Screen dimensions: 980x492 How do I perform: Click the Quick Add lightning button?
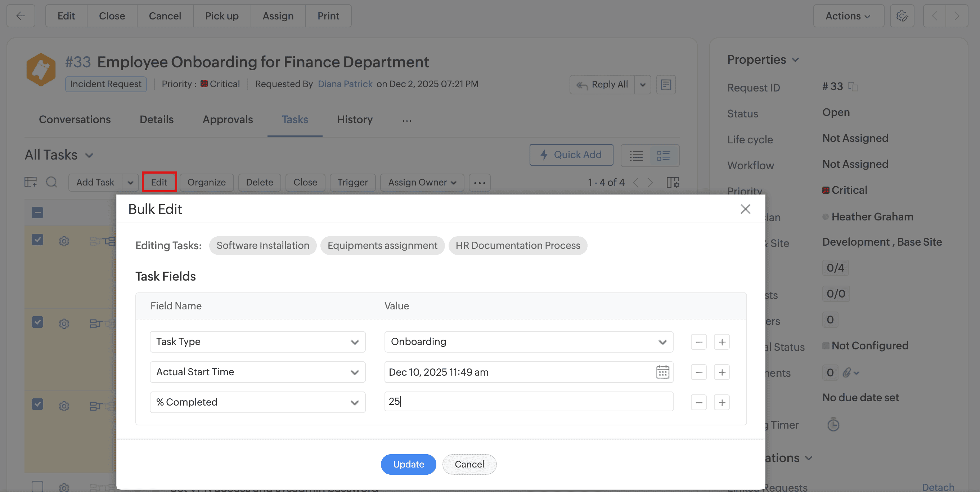571,155
